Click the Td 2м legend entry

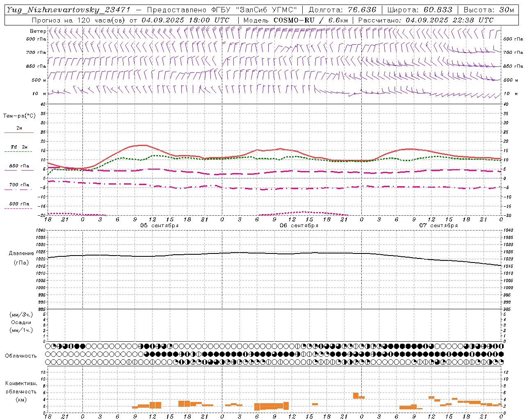coord(19,147)
